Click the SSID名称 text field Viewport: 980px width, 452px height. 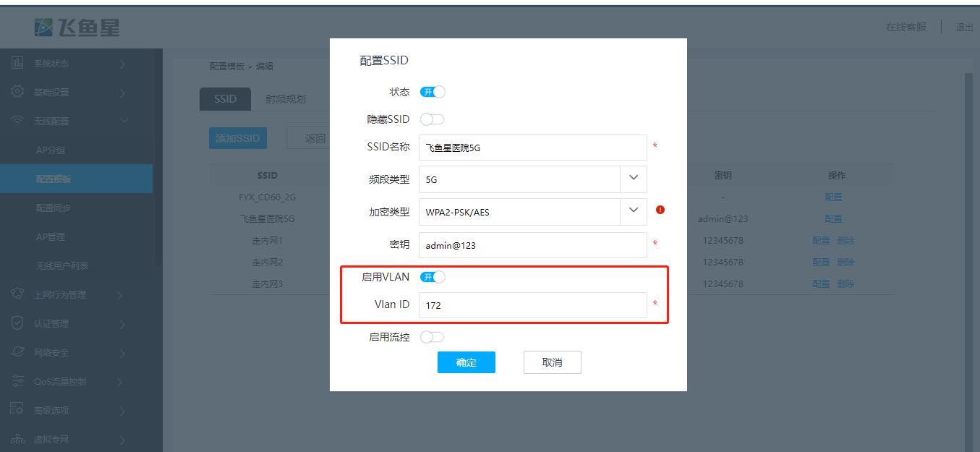(532, 147)
